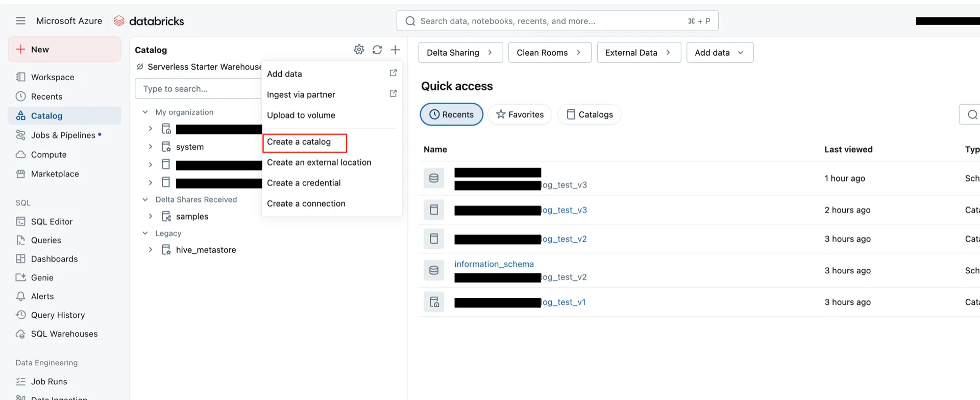This screenshot has height=400, width=980.
Task: Click the system catalog icon
Action: [166, 147]
